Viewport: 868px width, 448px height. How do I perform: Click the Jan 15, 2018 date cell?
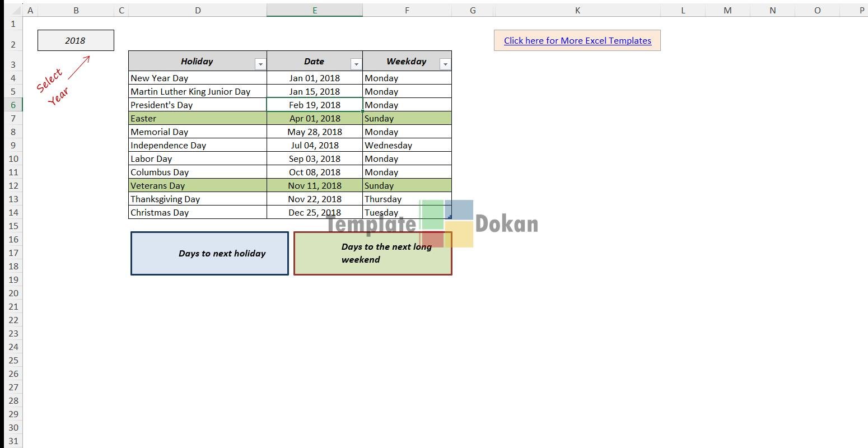(315, 91)
